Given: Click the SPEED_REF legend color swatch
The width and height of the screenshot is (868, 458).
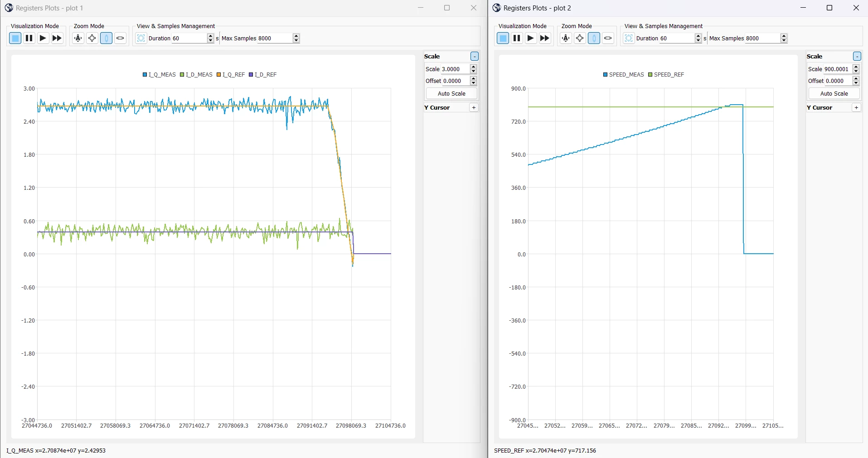Looking at the screenshot, I should (650, 75).
